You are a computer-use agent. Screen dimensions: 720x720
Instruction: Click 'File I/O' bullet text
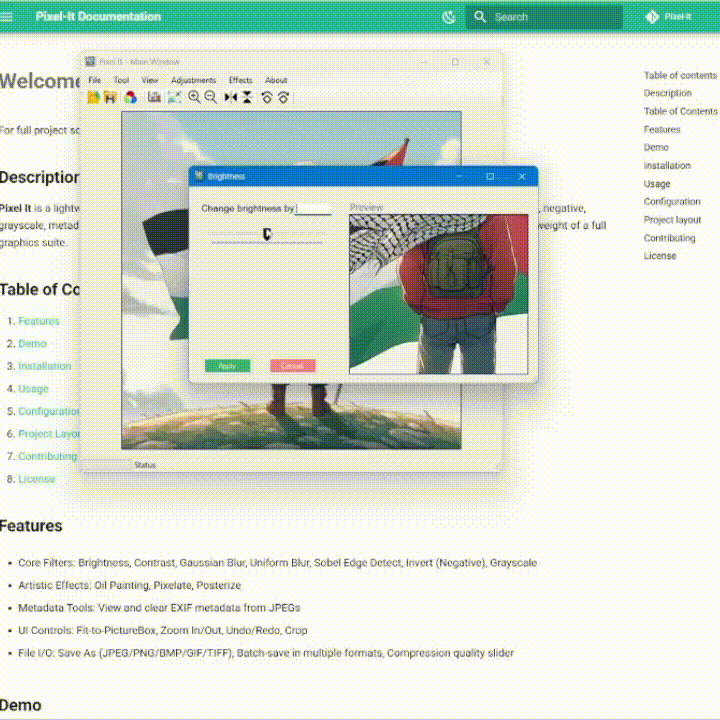(266, 653)
